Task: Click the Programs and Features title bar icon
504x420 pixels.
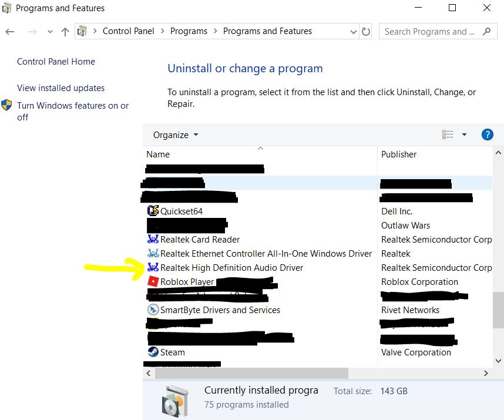Action: (6, 8)
